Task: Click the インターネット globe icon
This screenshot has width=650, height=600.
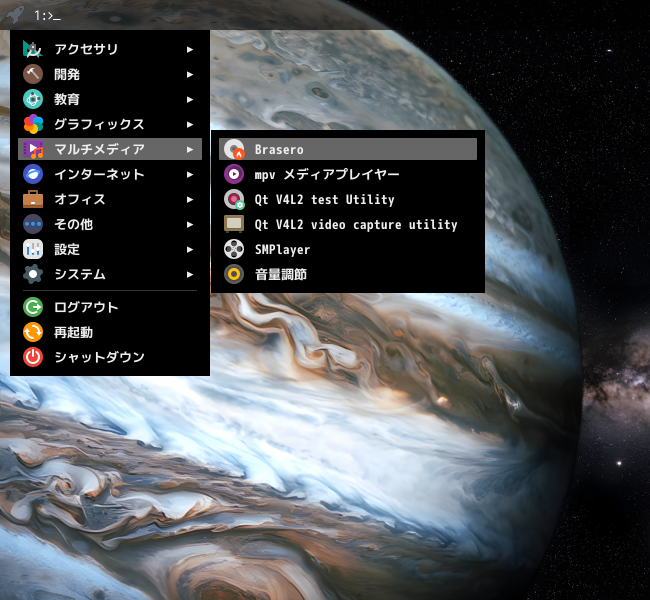Action: point(33,174)
